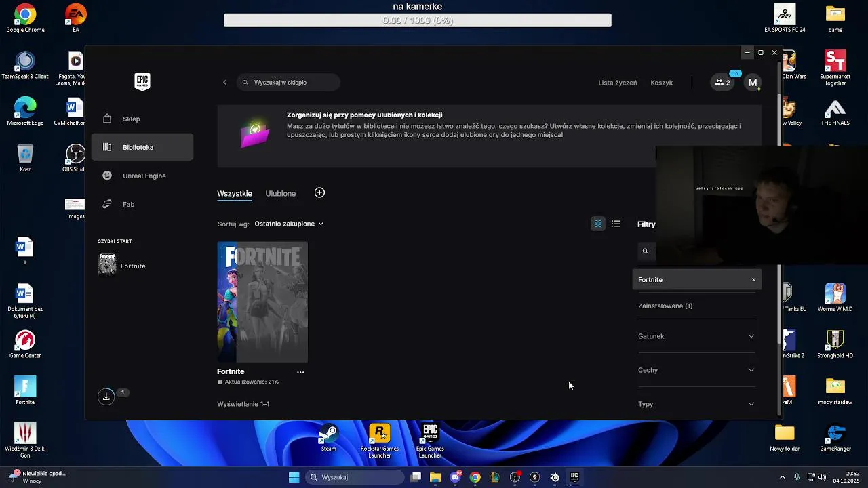868x488 pixels.
Task: Open Microsoft Edge desktop shortcut
Action: pyautogui.click(x=25, y=111)
